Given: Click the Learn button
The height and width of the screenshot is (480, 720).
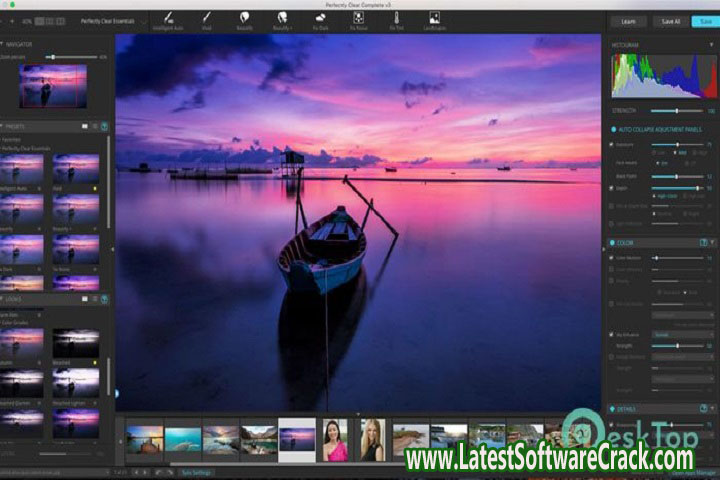Looking at the screenshot, I should 628,20.
